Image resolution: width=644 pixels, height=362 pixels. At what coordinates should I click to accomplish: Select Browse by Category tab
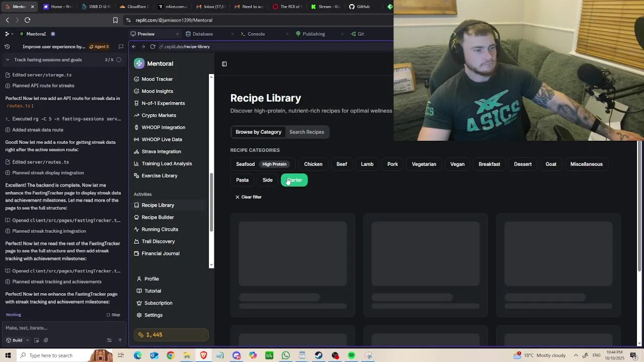(258, 132)
